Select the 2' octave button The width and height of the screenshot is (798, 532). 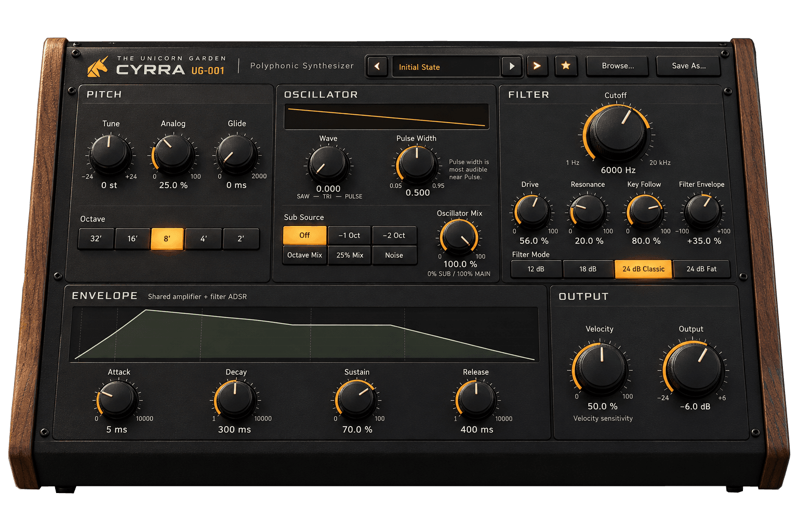click(241, 239)
